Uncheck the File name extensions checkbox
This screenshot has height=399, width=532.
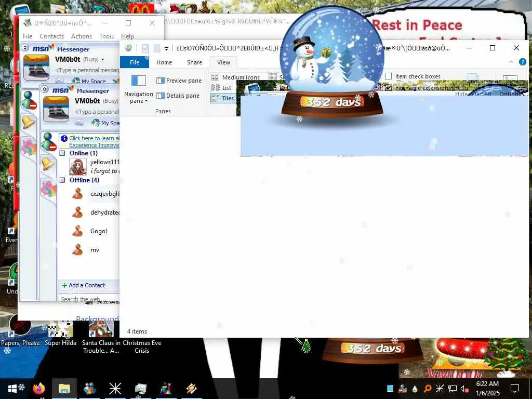(389, 87)
